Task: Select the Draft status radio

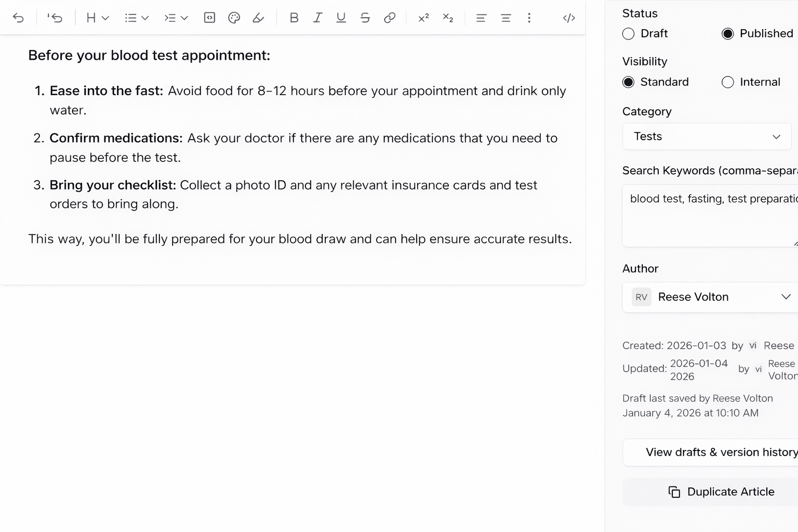Action: click(x=628, y=34)
